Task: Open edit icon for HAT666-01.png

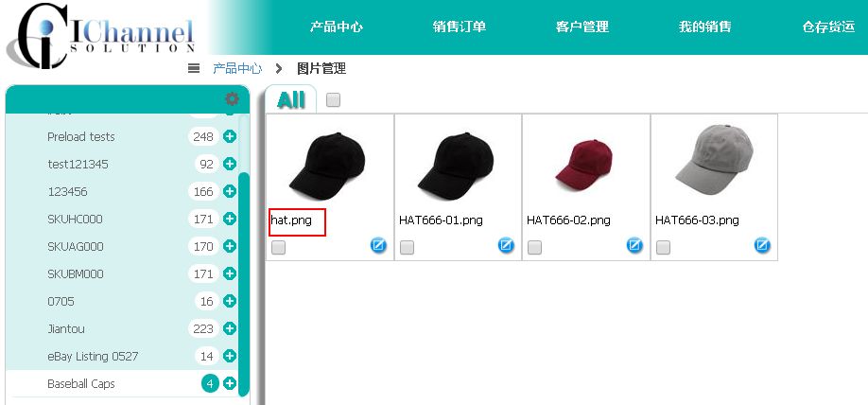Action: pyautogui.click(x=506, y=245)
